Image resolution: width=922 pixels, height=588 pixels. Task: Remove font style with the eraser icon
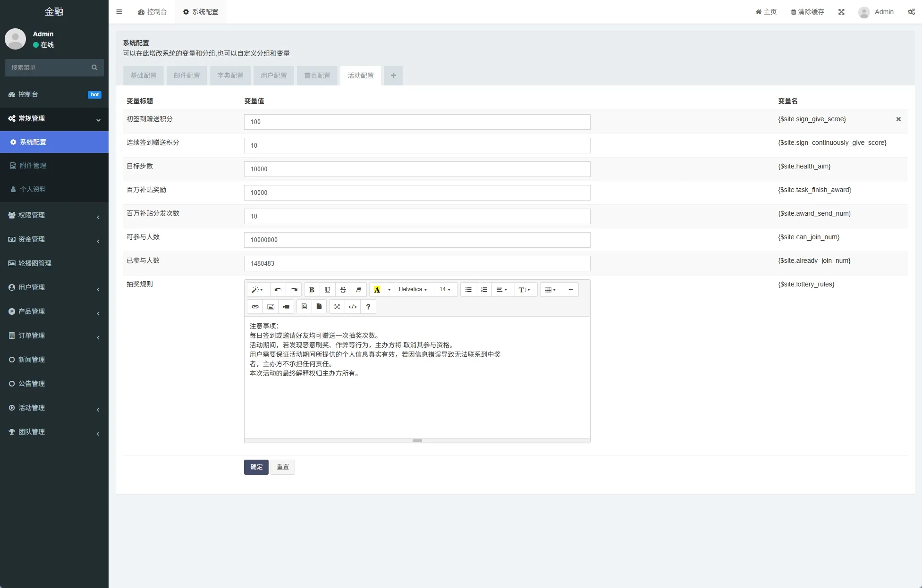pos(359,290)
